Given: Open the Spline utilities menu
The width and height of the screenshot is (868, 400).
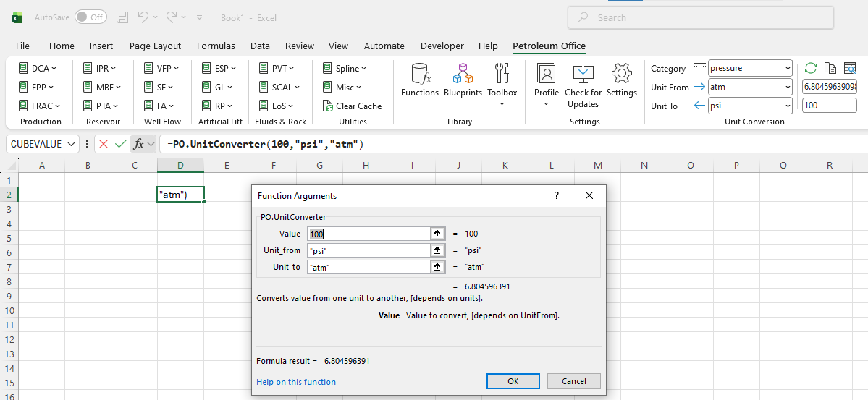Looking at the screenshot, I should [344, 69].
